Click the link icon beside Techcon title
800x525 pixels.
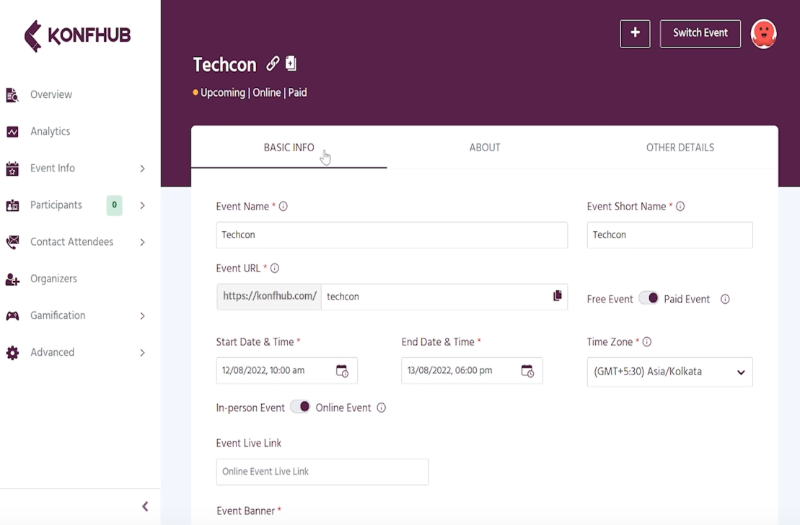click(x=273, y=64)
